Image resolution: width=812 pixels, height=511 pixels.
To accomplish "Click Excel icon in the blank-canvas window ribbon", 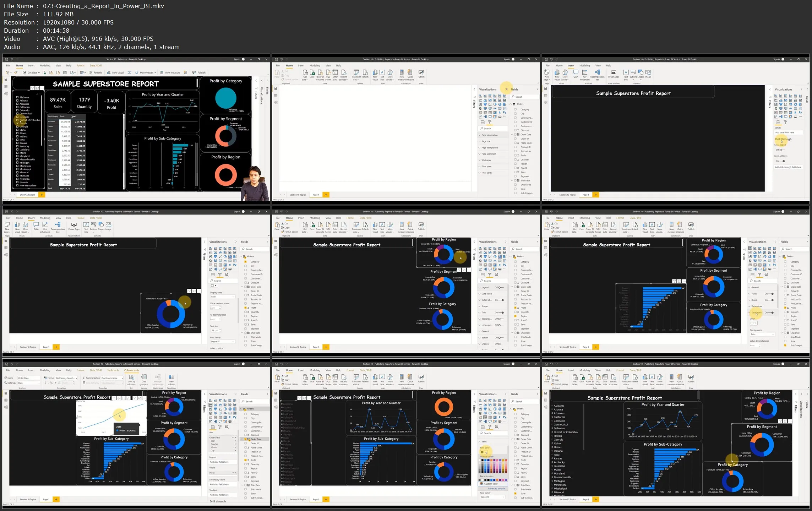I will [x=312, y=74].
